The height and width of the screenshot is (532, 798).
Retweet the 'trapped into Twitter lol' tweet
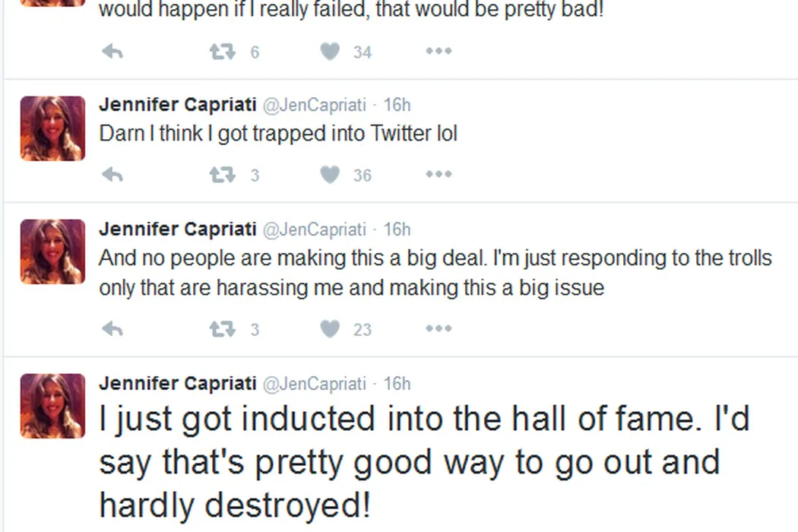pyautogui.click(x=222, y=175)
